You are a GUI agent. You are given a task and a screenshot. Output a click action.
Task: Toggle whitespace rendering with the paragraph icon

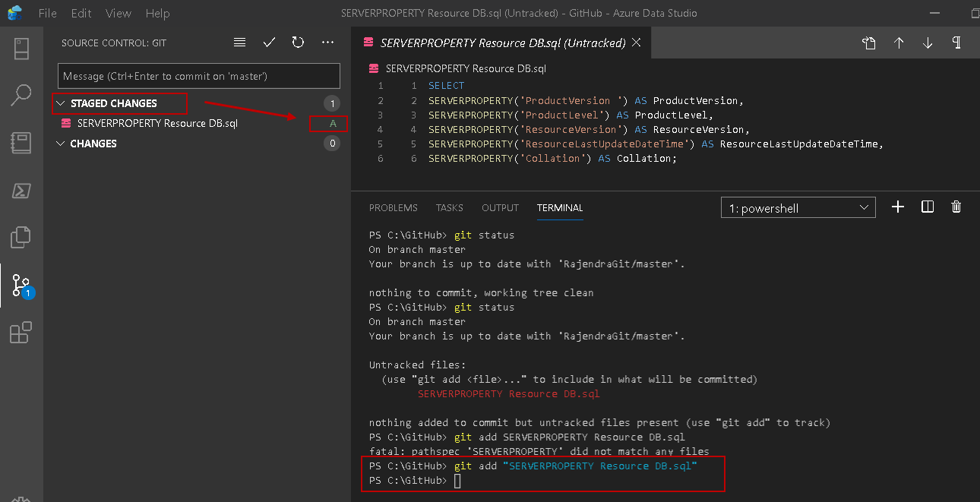(956, 43)
